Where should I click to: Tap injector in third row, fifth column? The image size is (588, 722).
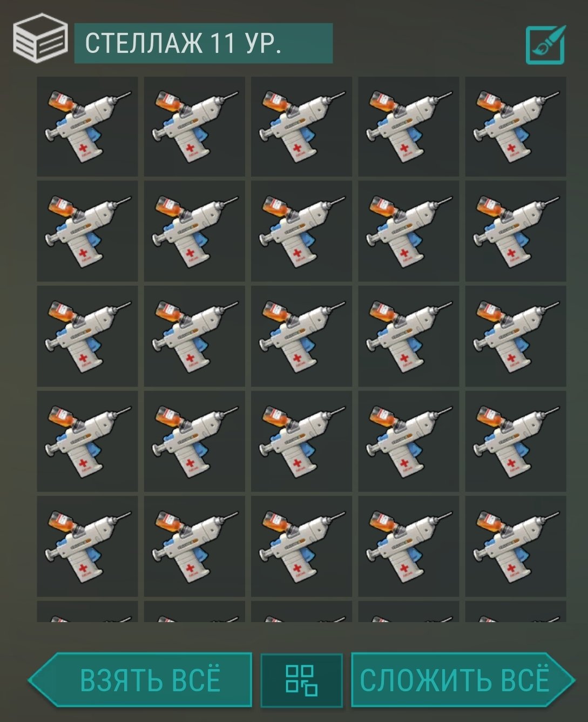(516, 336)
